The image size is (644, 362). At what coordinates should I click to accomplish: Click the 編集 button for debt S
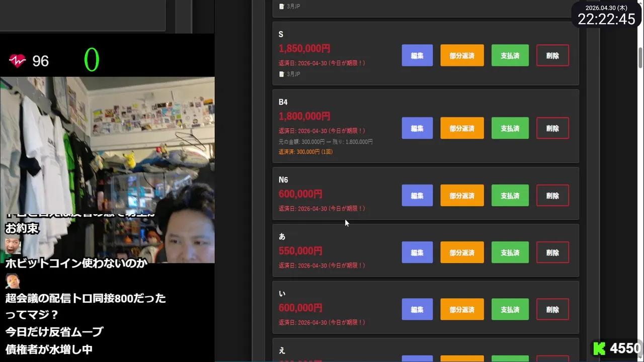point(417,55)
